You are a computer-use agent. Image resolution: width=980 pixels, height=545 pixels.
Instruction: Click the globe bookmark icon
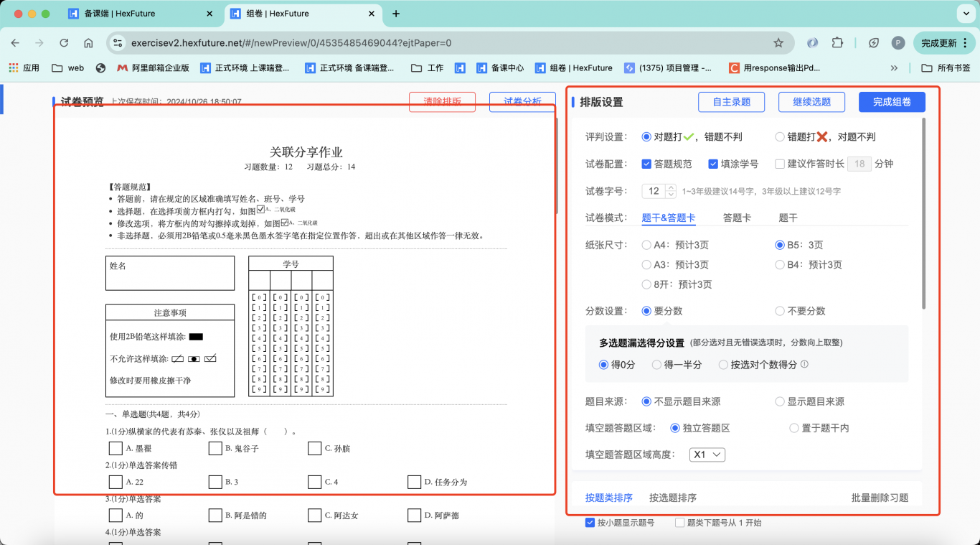(x=100, y=68)
